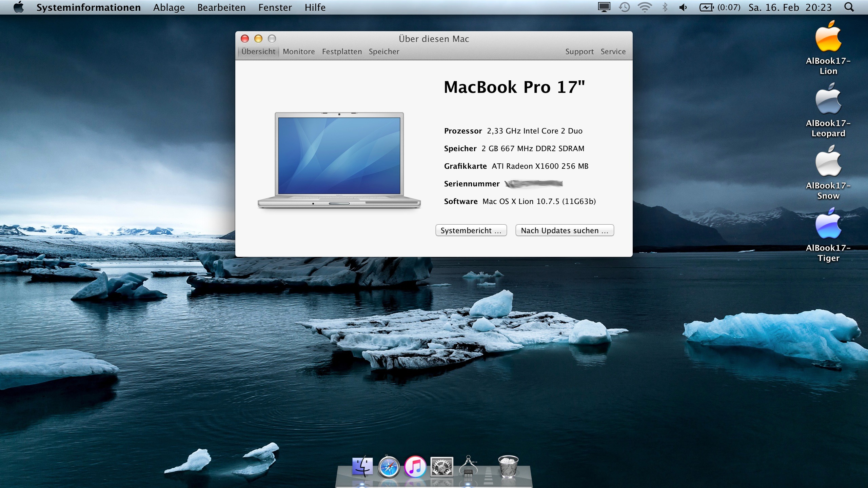Open the Ablage menu
Screen dimensions: 868x488
169,7
